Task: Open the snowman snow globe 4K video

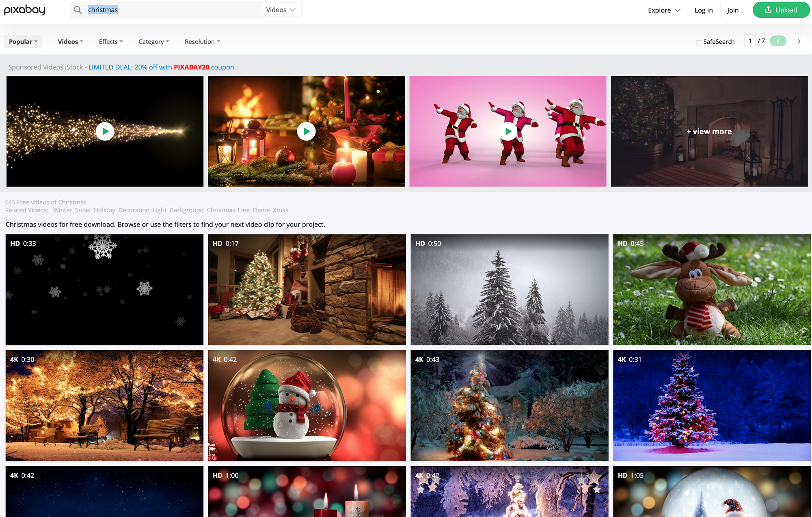Action: coord(307,405)
